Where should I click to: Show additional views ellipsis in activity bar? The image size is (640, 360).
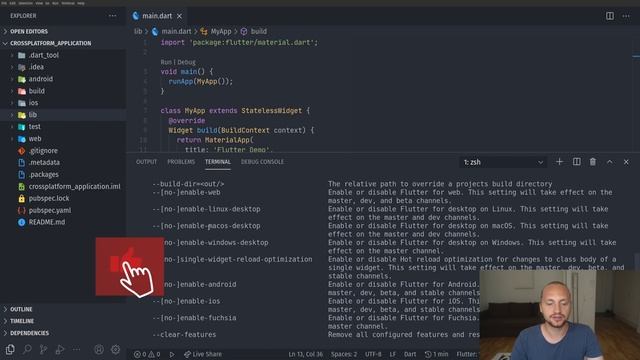click(76, 349)
